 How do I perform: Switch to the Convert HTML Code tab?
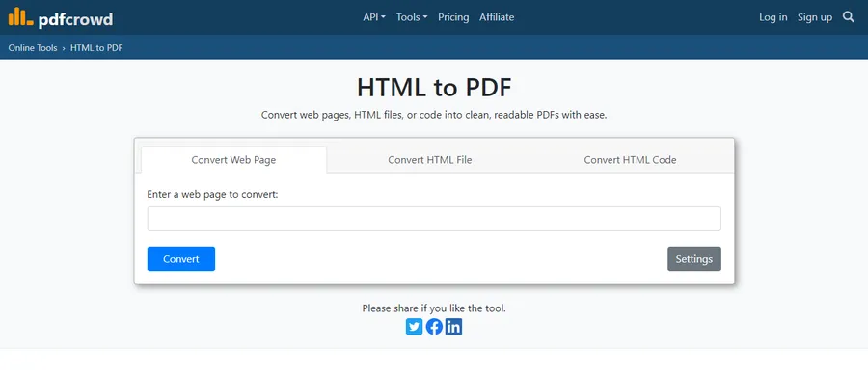click(x=630, y=160)
